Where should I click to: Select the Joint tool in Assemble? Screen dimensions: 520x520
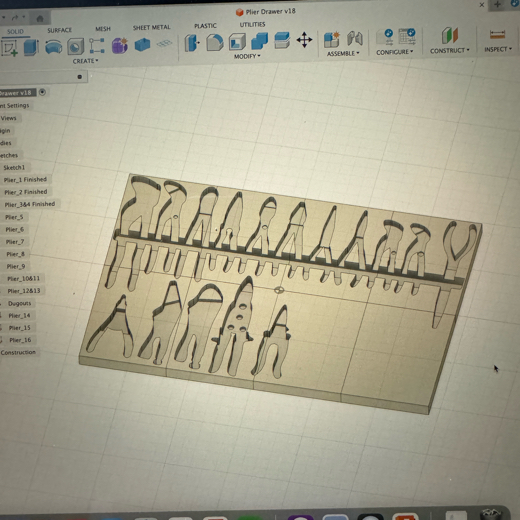click(x=355, y=38)
